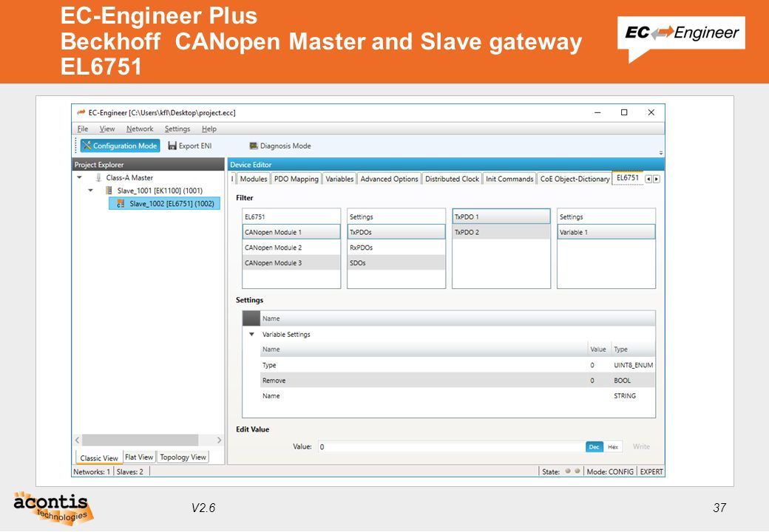This screenshot has height=532, width=769.
Task: Switch to Classic View tab
Action: [x=99, y=457]
